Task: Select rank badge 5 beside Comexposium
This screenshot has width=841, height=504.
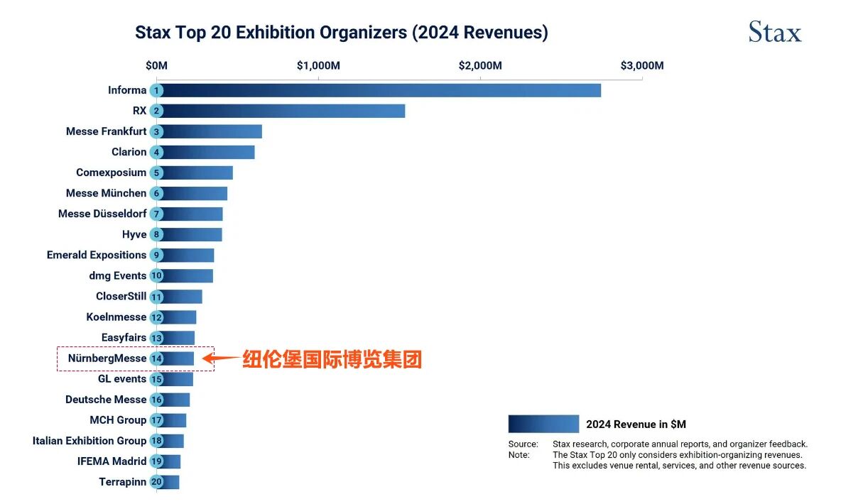Action: pos(156,172)
